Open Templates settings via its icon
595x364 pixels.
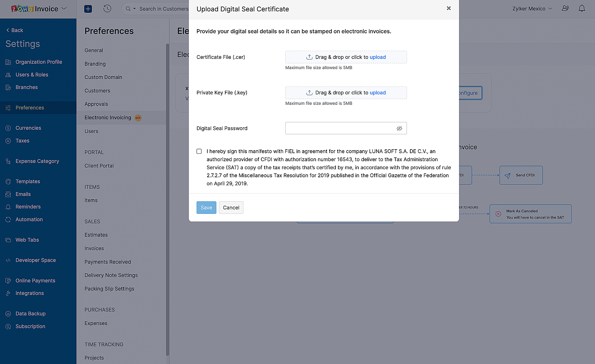click(8, 181)
